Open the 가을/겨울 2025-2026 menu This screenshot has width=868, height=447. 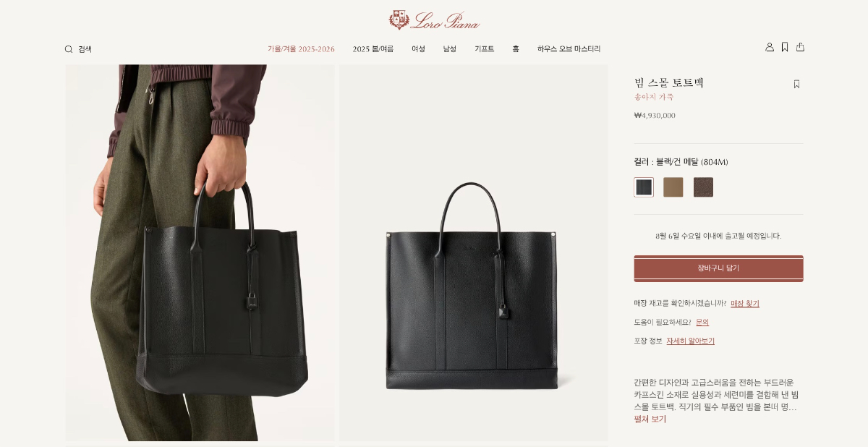[301, 49]
